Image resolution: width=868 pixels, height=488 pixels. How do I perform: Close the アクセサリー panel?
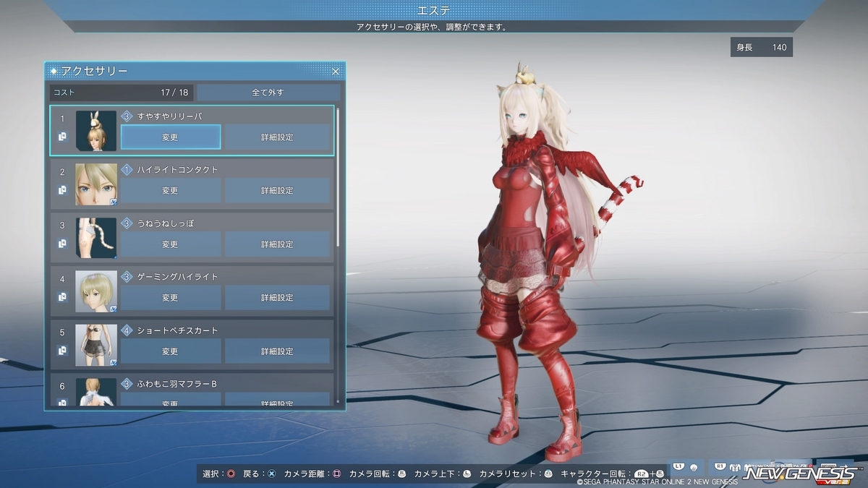(x=336, y=72)
